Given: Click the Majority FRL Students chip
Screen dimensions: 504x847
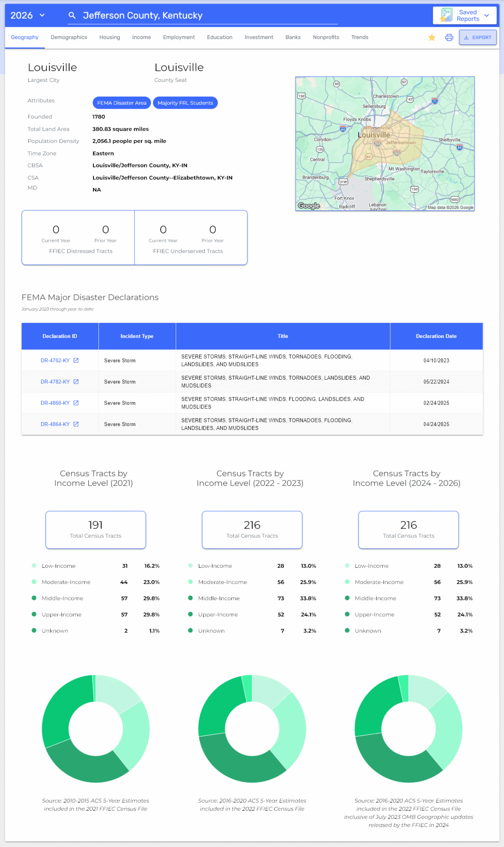Looking at the screenshot, I should click(185, 103).
